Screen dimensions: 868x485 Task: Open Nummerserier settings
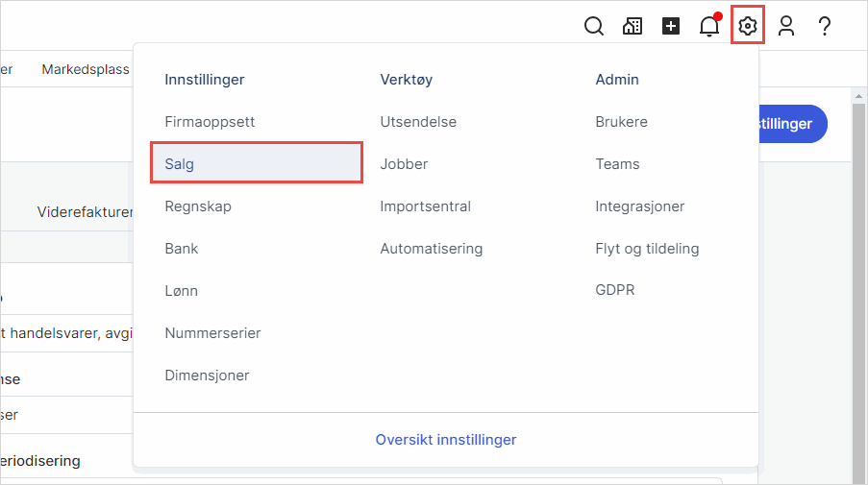(x=212, y=333)
